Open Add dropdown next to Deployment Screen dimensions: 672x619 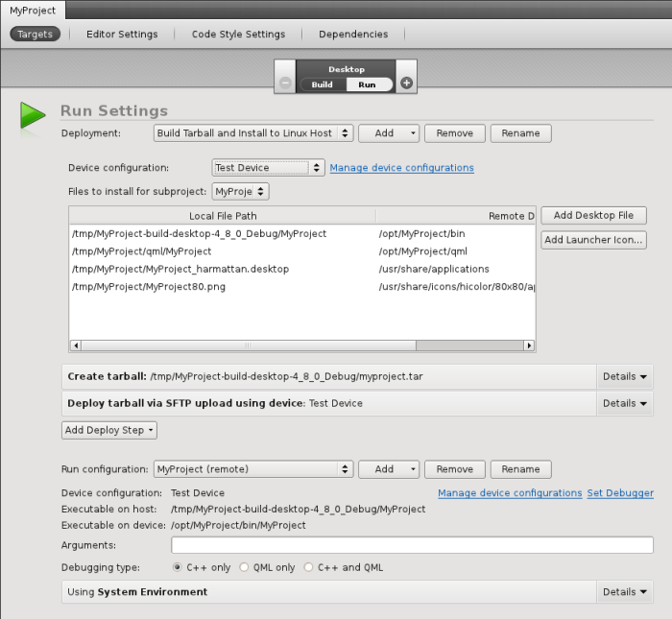(x=389, y=133)
